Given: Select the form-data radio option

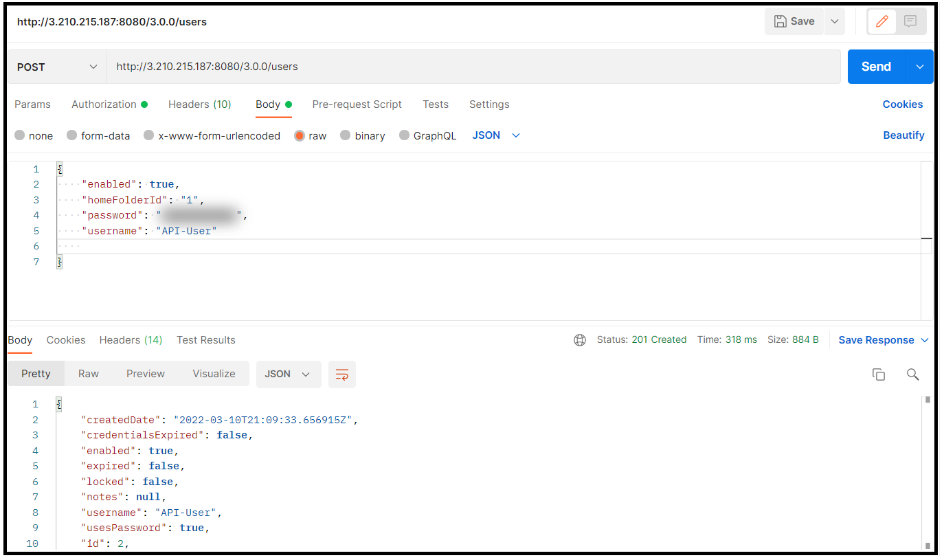Looking at the screenshot, I should [71, 135].
